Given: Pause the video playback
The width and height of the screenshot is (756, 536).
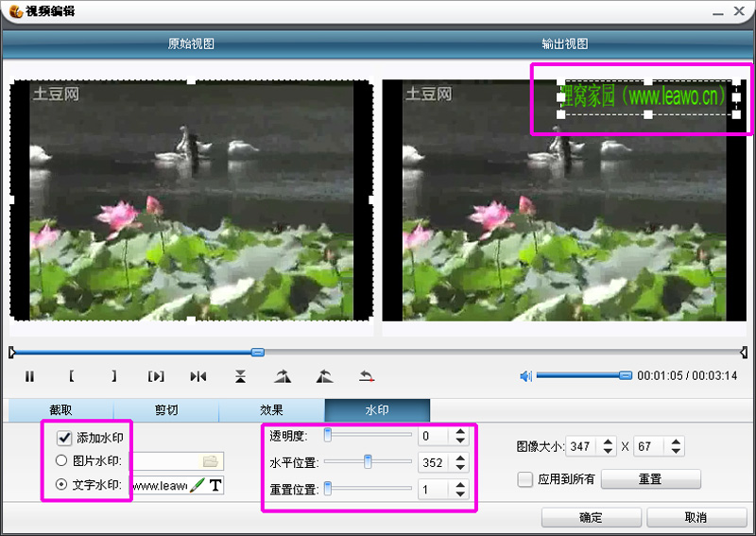Looking at the screenshot, I should tap(29, 376).
